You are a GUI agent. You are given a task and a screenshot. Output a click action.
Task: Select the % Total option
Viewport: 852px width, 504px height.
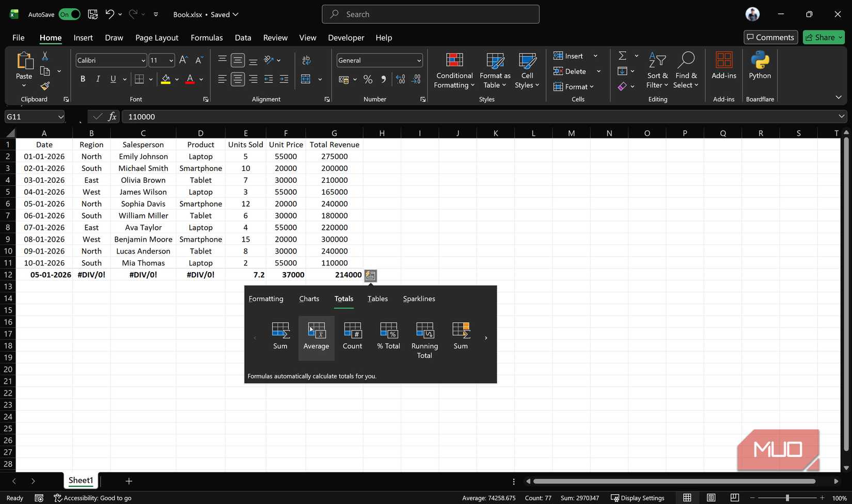[x=388, y=336]
